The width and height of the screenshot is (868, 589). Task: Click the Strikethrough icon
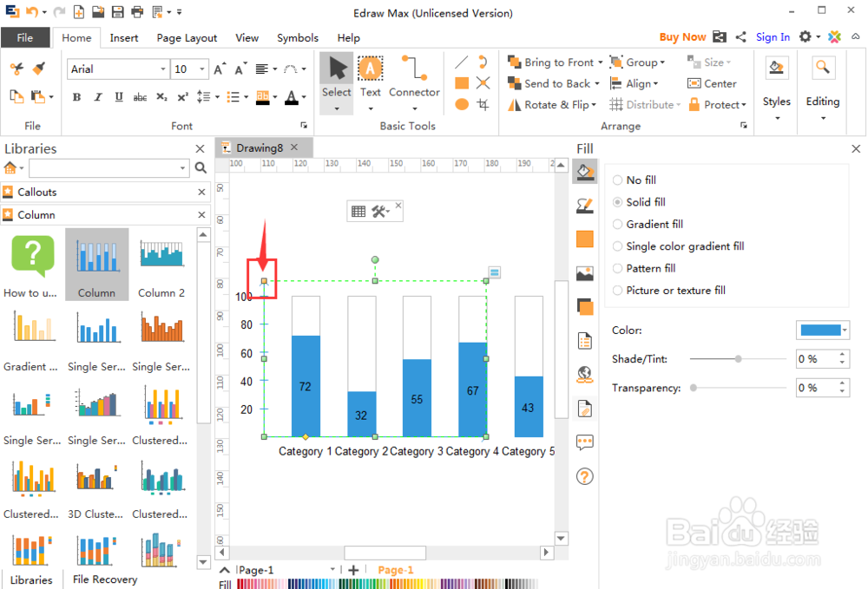point(140,97)
